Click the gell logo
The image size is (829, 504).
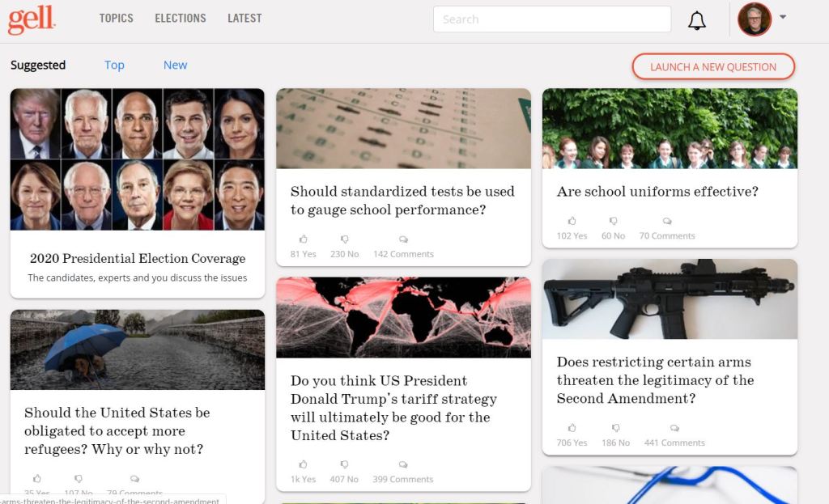click(x=32, y=19)
